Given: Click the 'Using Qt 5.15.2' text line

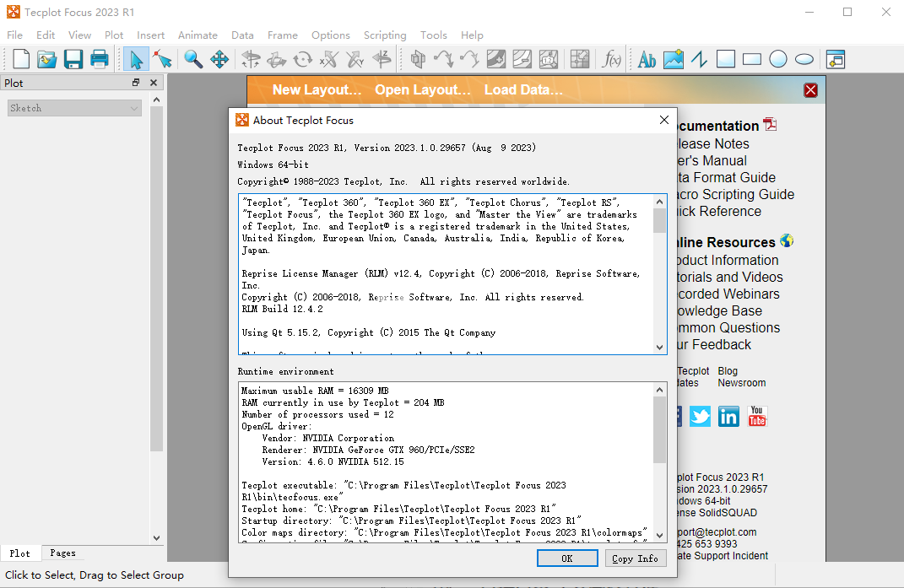Looking at the screenshot, I should (368, 332).
